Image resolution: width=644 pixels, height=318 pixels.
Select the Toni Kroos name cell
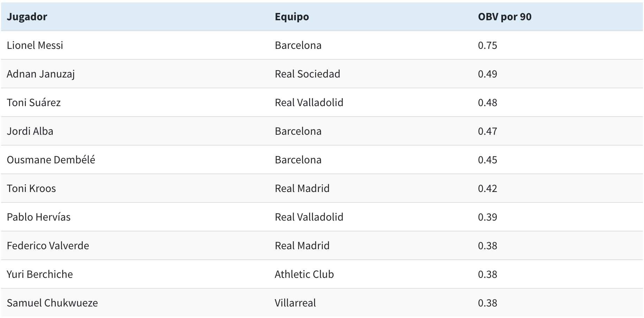pos(31,188)
